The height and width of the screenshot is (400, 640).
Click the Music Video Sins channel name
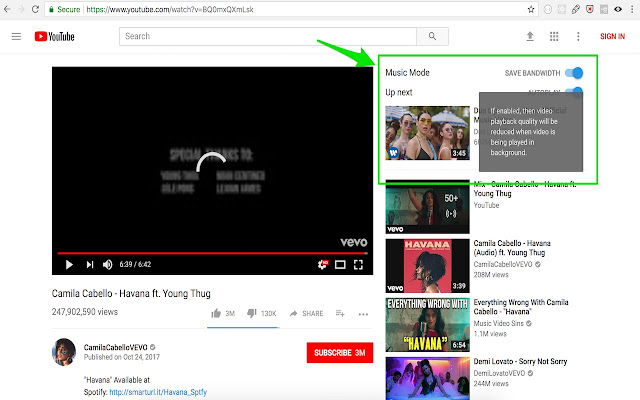pyautogui.click(x=498, y=323)
